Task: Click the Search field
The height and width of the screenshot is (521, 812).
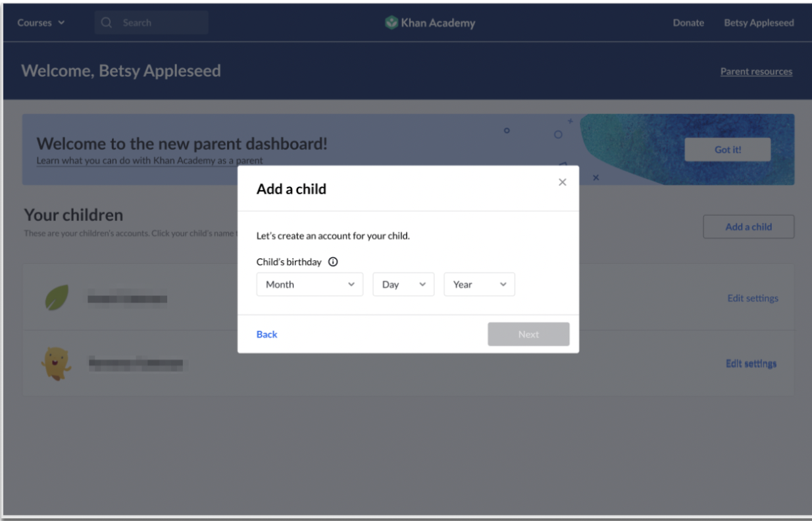Action: (x=151, y=22)
